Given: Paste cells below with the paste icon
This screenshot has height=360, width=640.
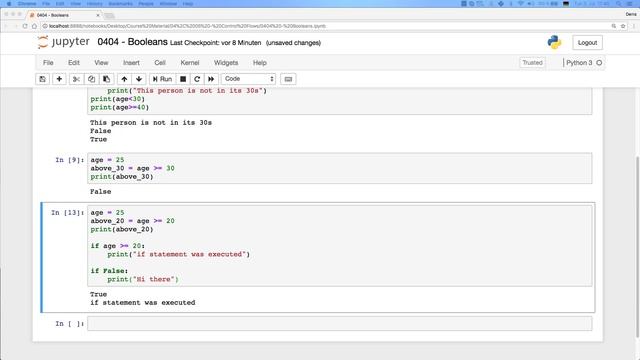Looking at the screenshot, I should click(107, 79).
